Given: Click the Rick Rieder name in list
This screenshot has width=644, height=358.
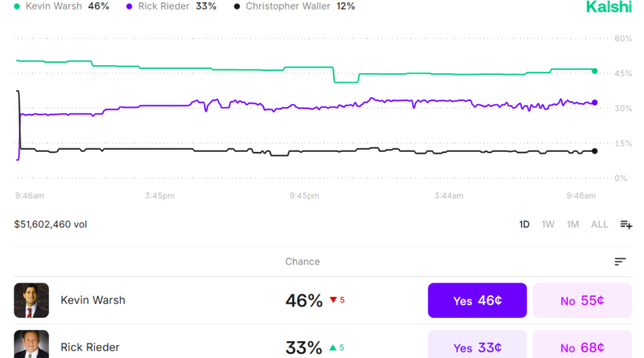Looking at the screenshot, I should [89, 348].
